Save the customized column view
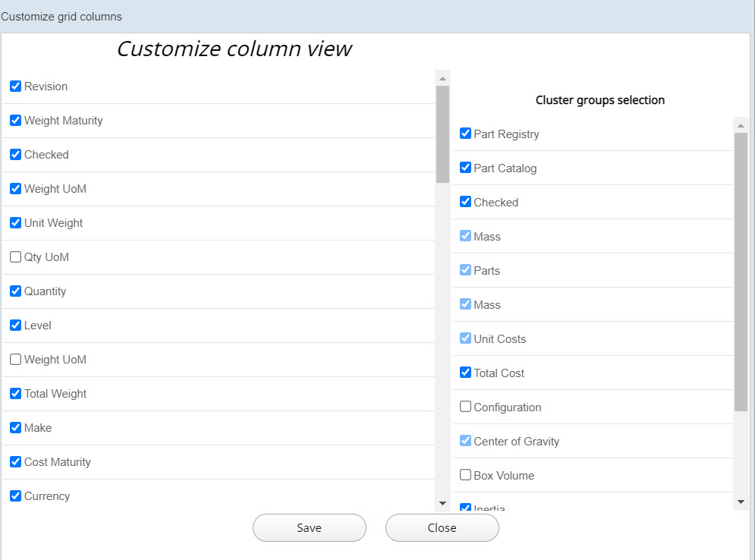 309,527
